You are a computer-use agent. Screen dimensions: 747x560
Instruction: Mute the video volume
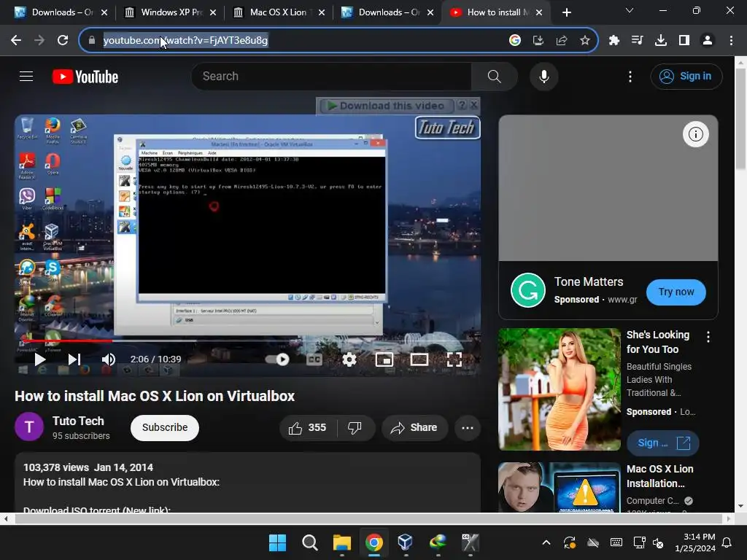pyautogui.click(x=109, y=359)
